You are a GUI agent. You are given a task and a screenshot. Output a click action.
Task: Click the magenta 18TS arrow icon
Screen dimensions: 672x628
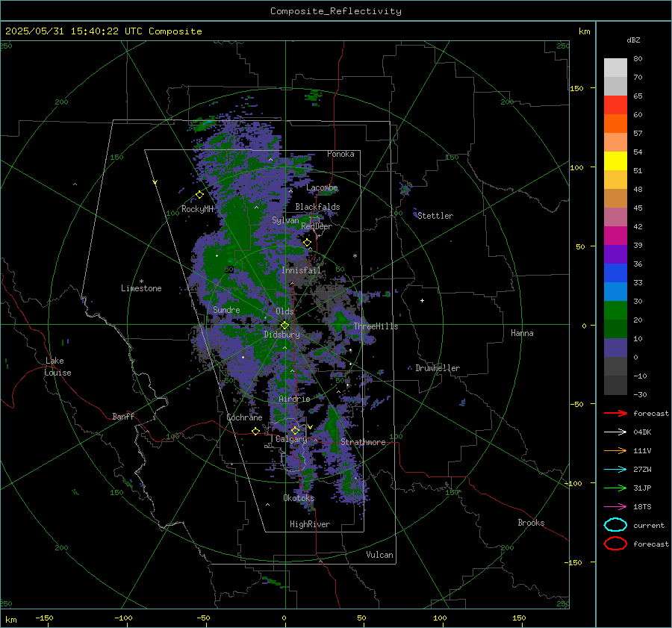pos(615,507)
